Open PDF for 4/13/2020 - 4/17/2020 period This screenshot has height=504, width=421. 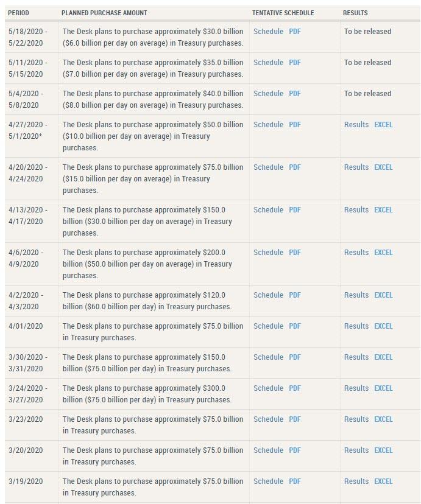click(295, 210)
